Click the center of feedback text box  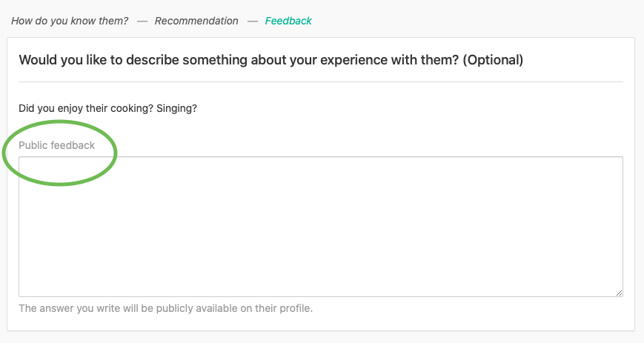pos(320,226)
